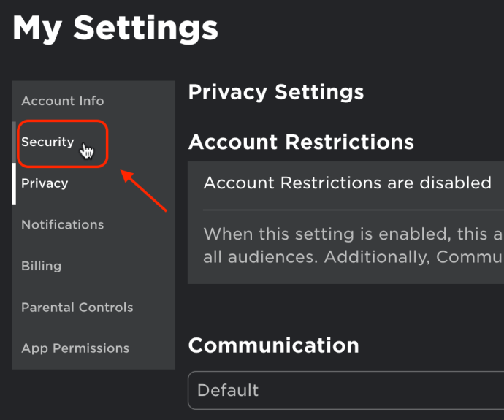Screen dimensions: 504x420
Task: Select the 'Account Restrictions are disabled' status text
Action: point(348,183)
